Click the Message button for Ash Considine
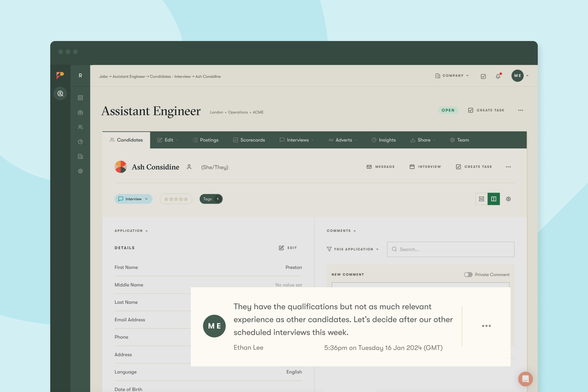The width and height of the screenshot is (588, 392). (381, 167)
